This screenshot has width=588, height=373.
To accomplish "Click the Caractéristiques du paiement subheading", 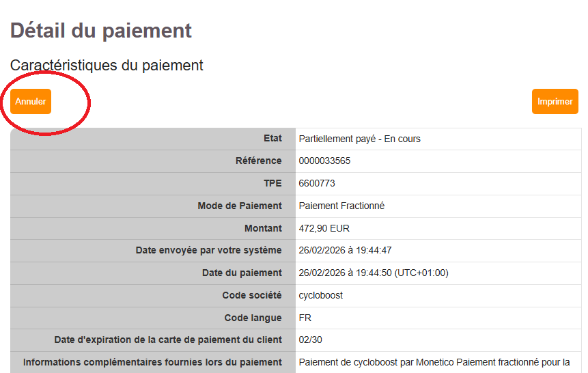I will (x=107, y=66).
